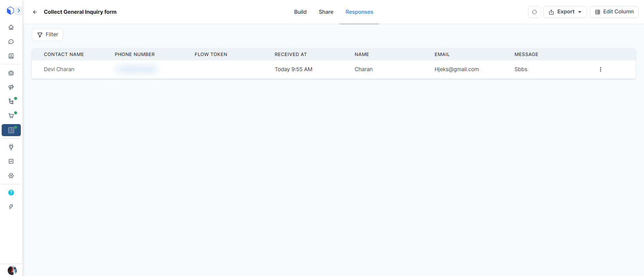Open the chatbot robot icon
The height and width of the screenshot is (276, 644).
11,73
